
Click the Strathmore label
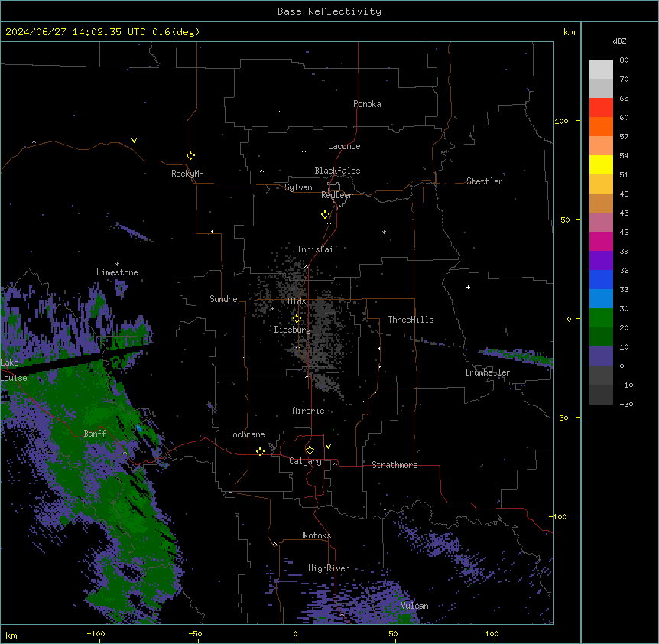pyautogui.click(x=394, y=465)
